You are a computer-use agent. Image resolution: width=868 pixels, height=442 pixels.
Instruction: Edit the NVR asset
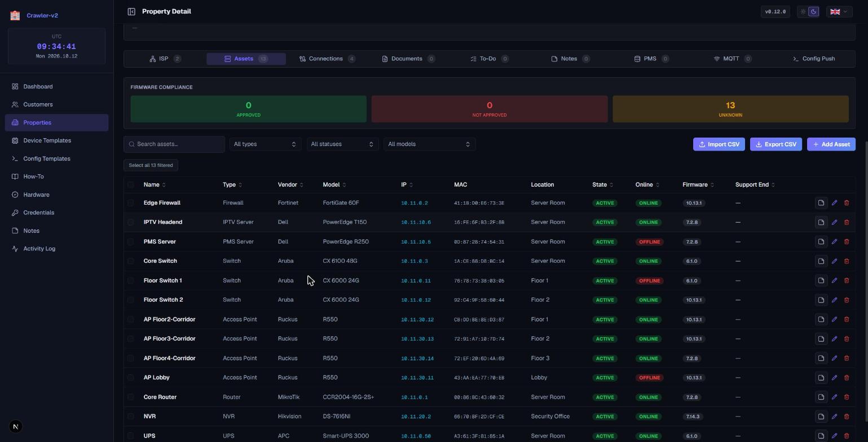(x=834, y=417)
